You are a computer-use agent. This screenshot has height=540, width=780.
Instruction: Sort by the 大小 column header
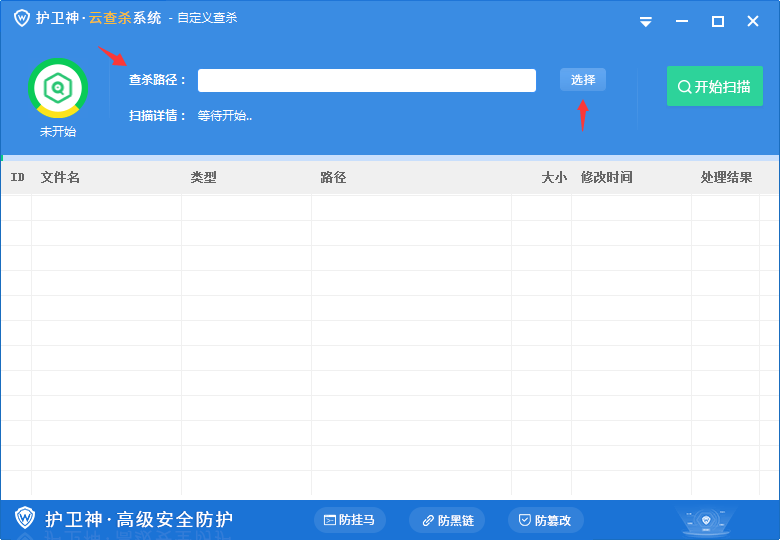[553, 178]
